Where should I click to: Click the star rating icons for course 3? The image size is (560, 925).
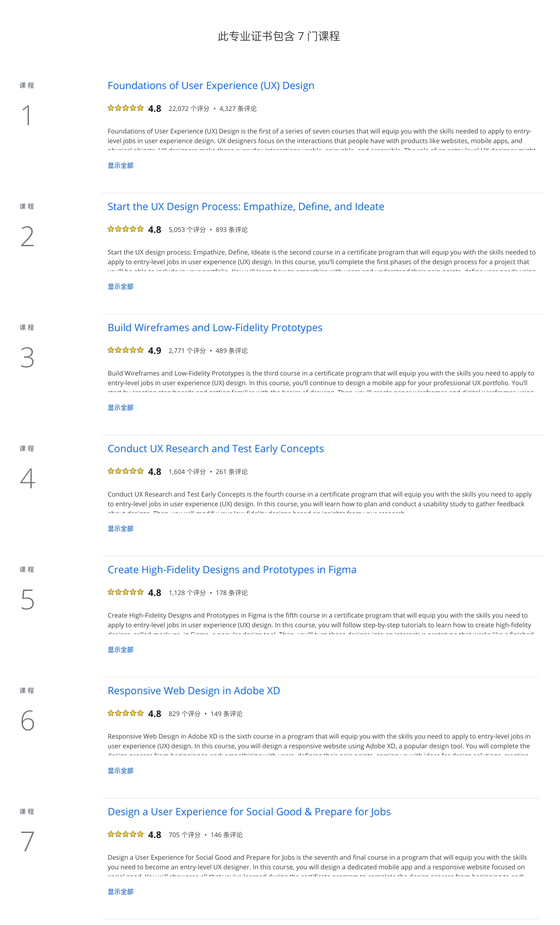point(126,350)
